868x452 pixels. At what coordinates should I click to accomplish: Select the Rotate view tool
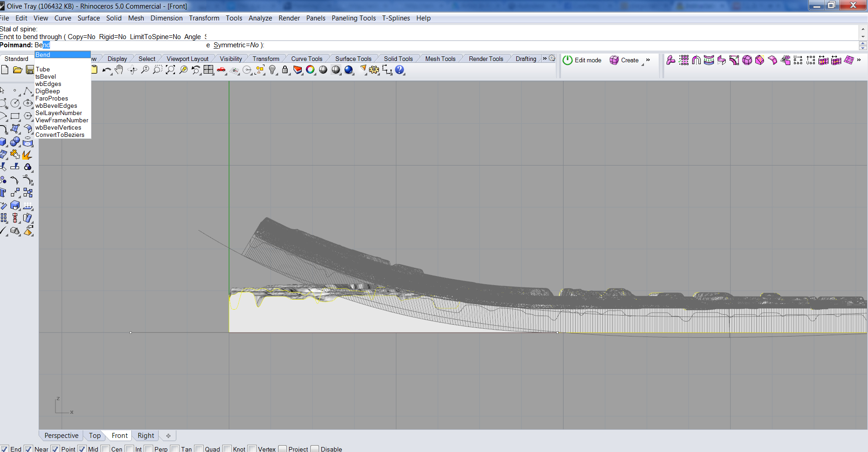pyautogui.click(x=132, y=70)
